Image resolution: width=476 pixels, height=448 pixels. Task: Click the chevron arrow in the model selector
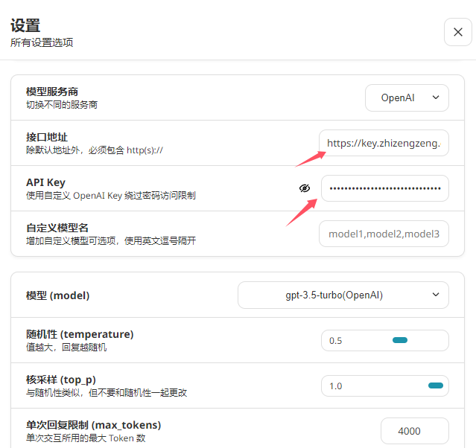tap(436, 295)
